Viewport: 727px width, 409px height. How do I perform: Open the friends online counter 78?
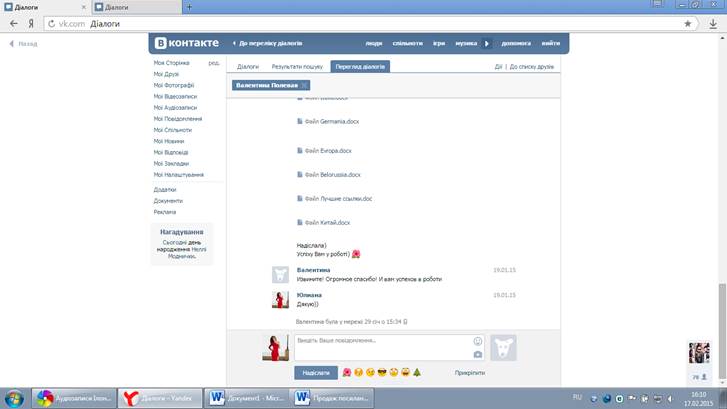(x=699, y=377)
